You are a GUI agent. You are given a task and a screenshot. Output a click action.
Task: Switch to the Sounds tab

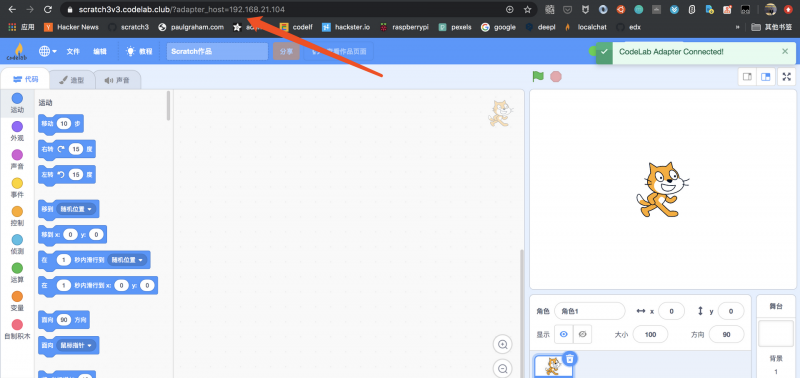pyautogui.click(x=117, y=80)
